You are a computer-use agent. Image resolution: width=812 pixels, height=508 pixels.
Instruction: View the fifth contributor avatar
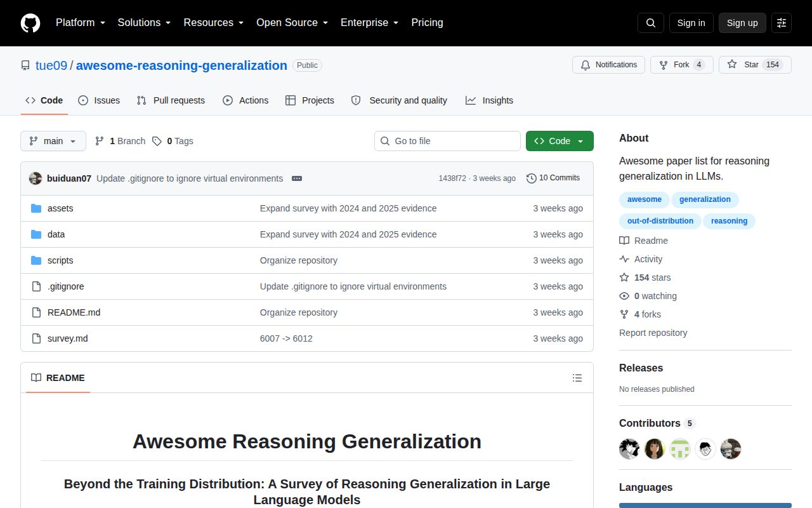click(x=731, y=449)
